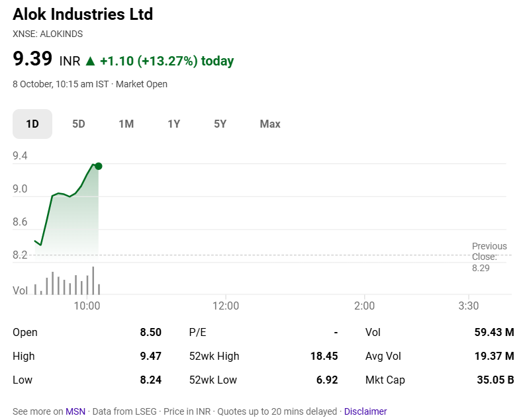Click the Vol value 59.43 M
The width and height of the screenshot is (525, 420).
click(x=494, y=333)
